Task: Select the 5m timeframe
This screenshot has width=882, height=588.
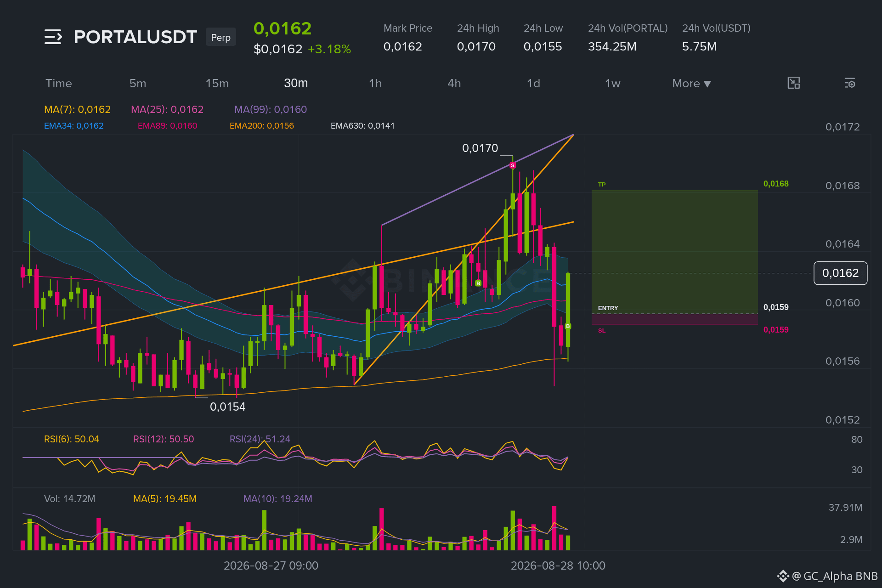Action: [x=138, y=84]
